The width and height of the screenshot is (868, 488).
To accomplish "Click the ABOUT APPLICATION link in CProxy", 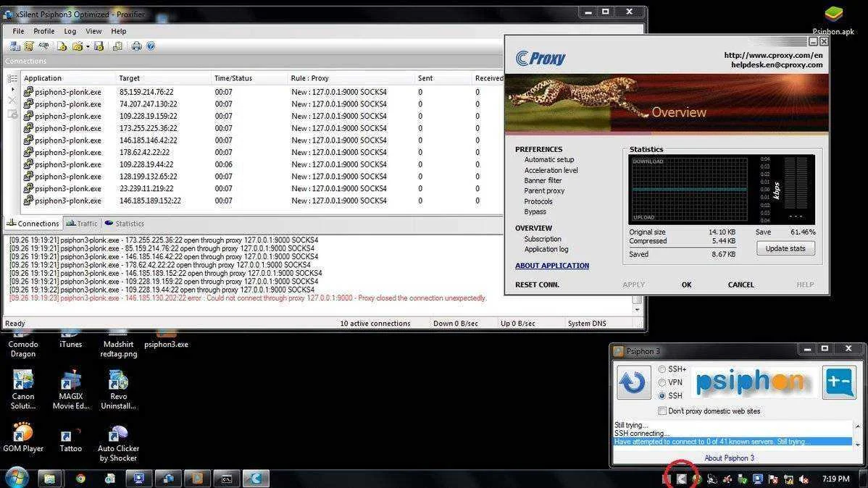I will pos(552,266).
